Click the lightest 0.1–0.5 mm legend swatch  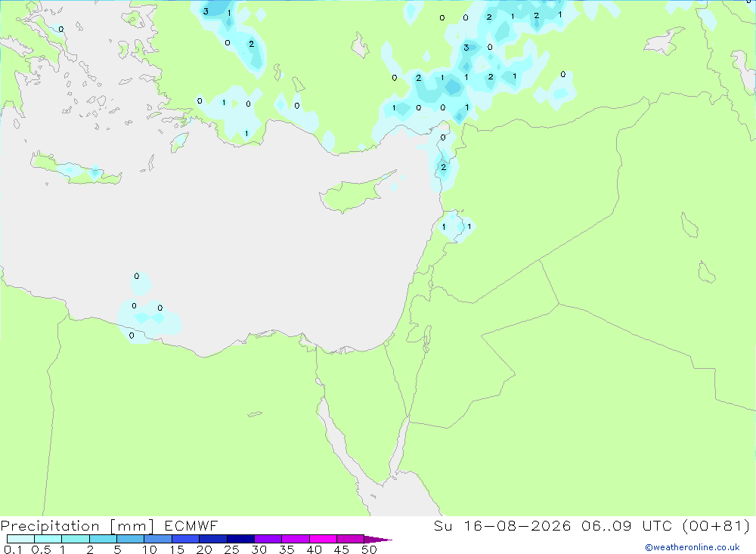pos(20,539)
